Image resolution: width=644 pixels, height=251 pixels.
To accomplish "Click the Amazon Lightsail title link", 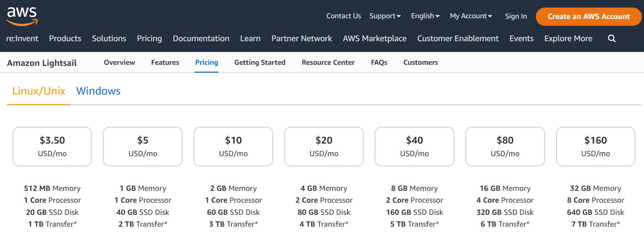I will click(x=42, y=63).
